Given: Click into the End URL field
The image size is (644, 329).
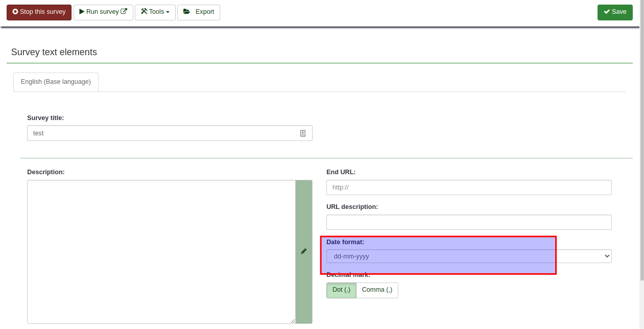Looking at the screenshot, I should pos(468,187).
